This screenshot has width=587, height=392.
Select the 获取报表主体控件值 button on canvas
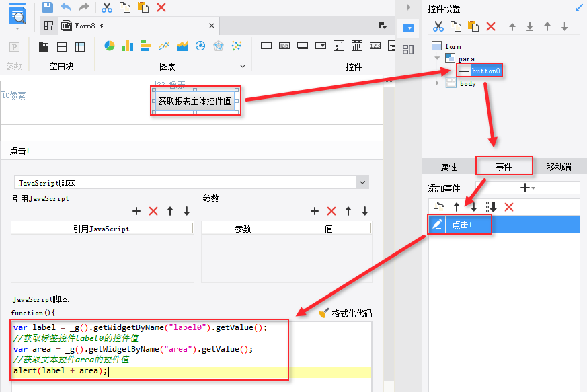(x=195, y=101)
